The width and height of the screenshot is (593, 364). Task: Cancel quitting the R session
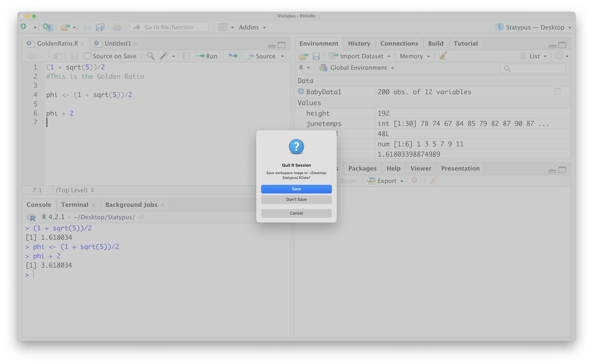(296, 213)
